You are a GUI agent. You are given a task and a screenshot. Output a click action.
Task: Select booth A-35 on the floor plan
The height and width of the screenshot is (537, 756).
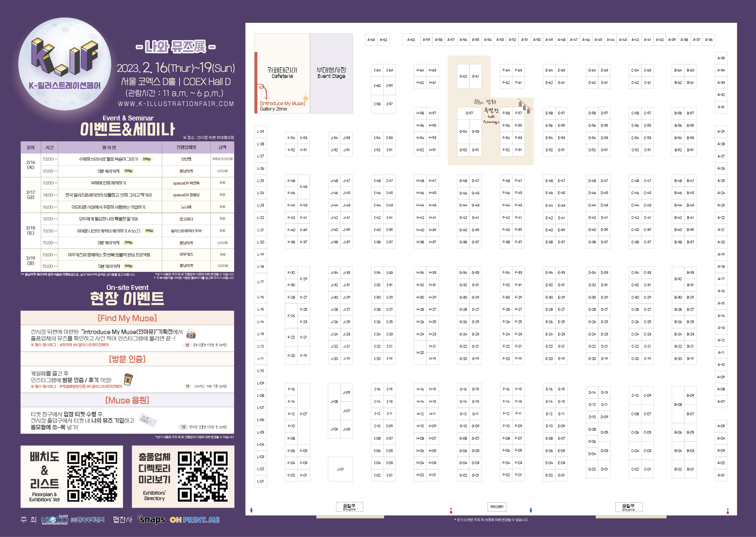point(721,58)
